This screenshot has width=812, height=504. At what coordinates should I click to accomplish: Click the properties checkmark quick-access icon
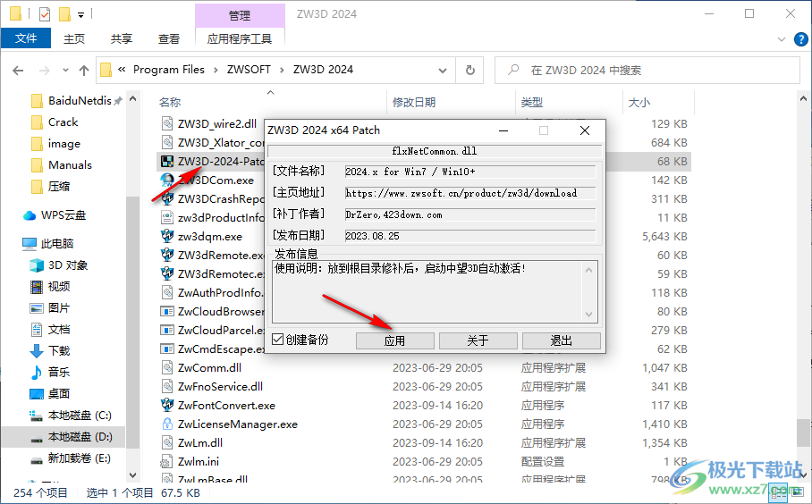coord(45,14)
